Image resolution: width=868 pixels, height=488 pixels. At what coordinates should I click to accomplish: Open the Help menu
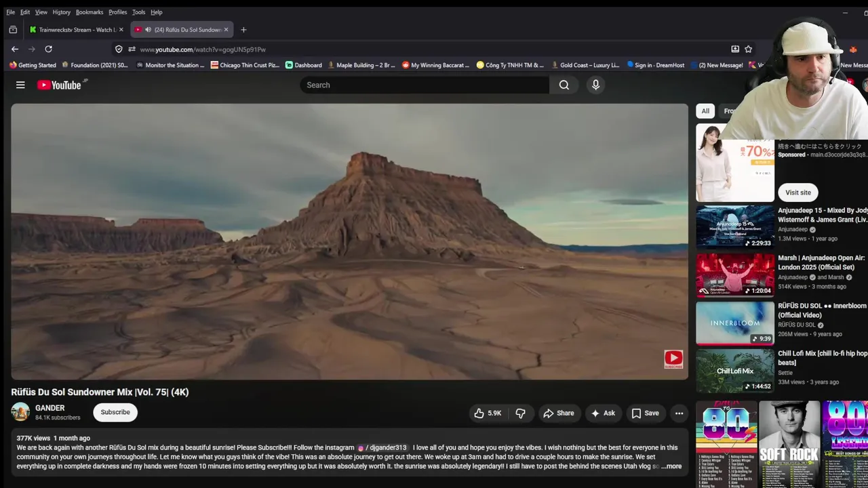(157, 12)
